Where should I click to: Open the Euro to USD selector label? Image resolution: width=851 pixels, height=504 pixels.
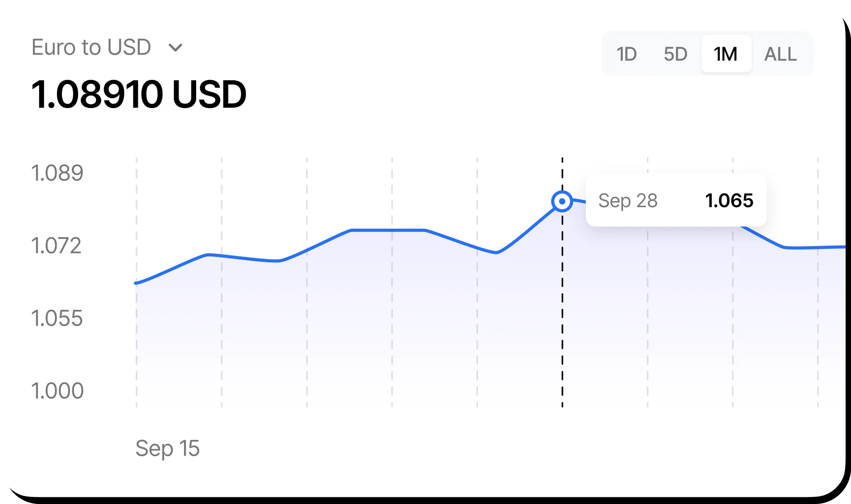pos(91,48)
